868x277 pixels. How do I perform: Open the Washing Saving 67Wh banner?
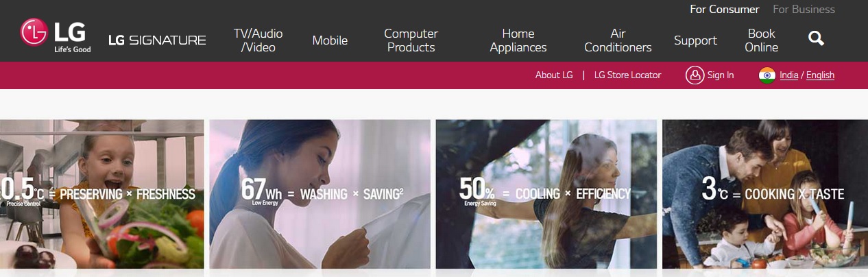pos(320,194)
